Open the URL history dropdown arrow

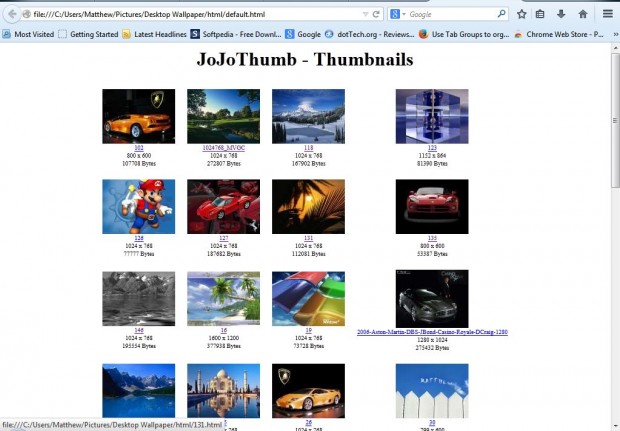[365, 14]
